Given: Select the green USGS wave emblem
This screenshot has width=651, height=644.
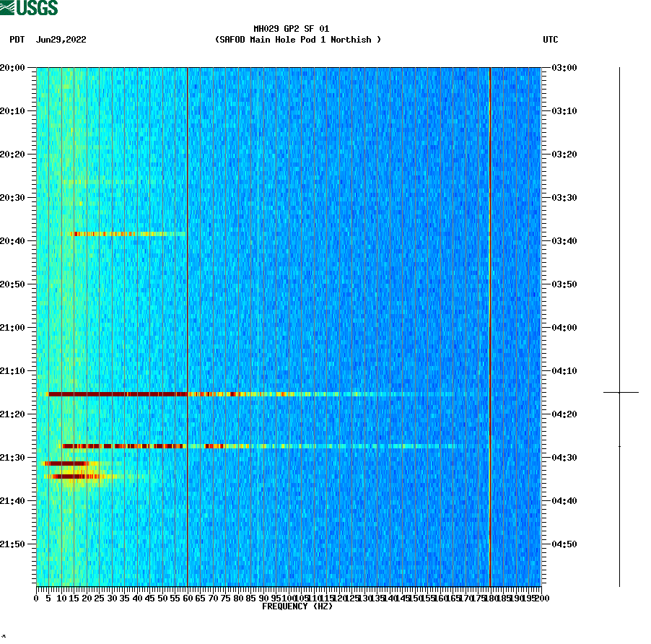Looking at the screenshot, I should click(x=9, y=8).
